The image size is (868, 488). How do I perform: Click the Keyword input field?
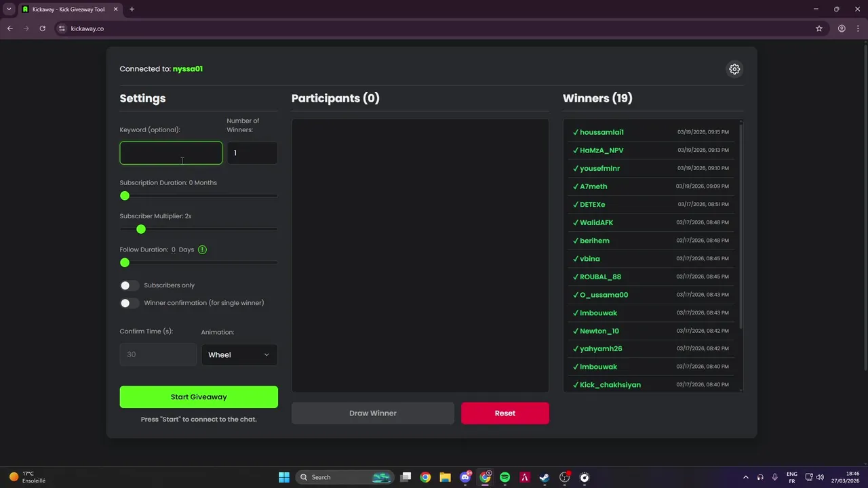tap(171, 152)
